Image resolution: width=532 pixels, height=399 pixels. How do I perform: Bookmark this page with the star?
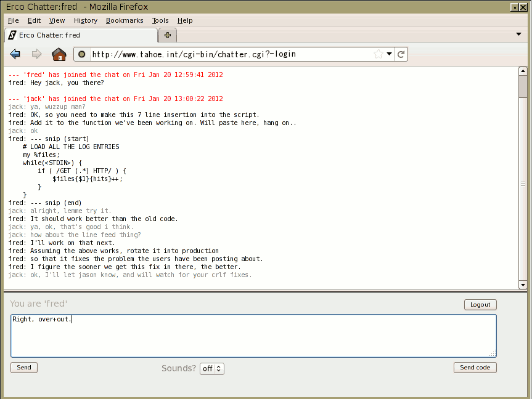(x=379, y=54)
